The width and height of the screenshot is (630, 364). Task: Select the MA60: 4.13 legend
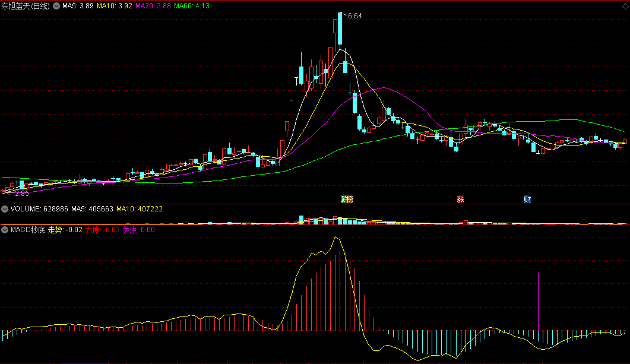pos(192,6)
